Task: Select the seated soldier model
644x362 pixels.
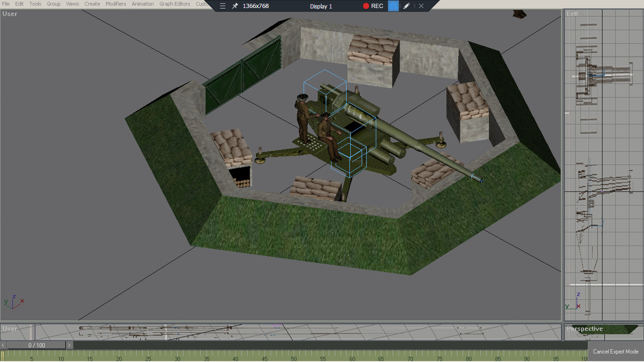Action: 330,137
